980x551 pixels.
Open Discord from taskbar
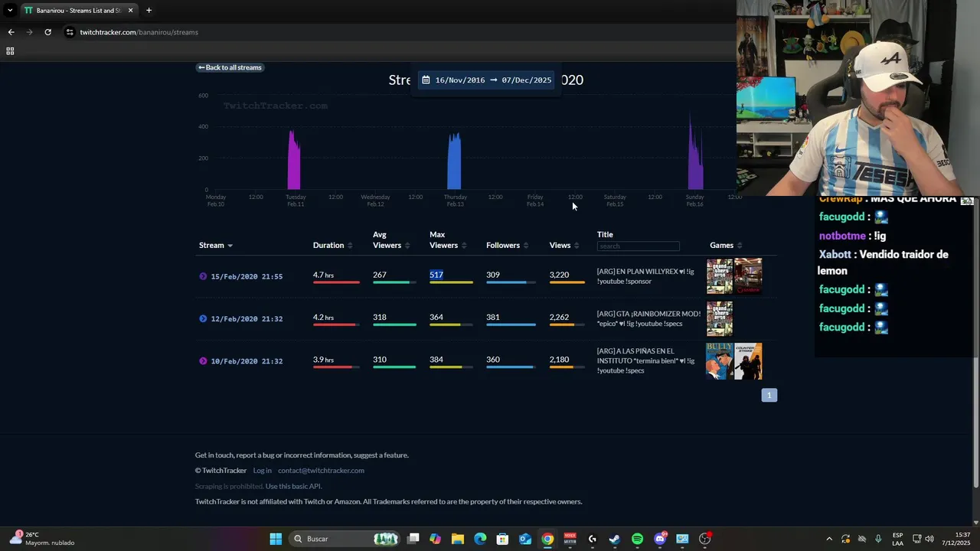(x=660, y=539)
